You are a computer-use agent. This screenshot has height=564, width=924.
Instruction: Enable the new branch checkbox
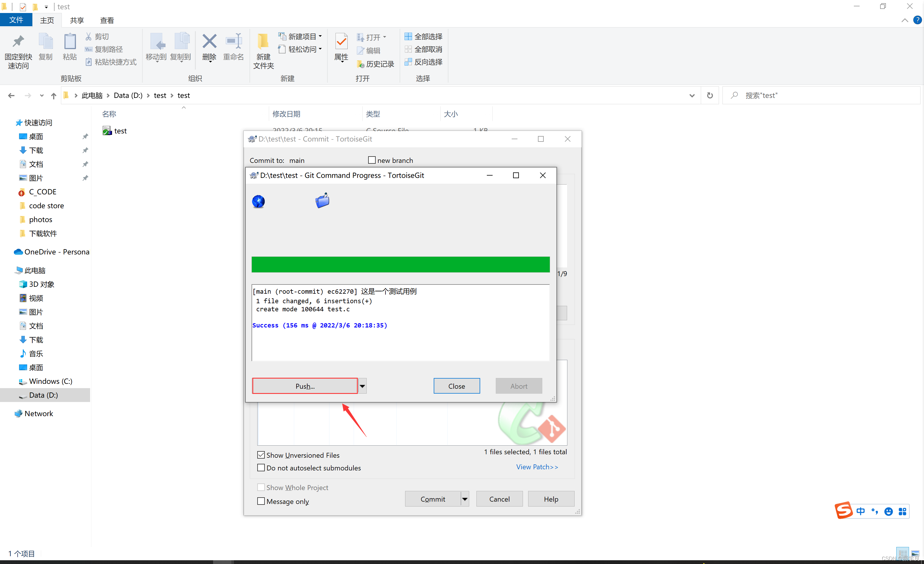click(372, 160)
